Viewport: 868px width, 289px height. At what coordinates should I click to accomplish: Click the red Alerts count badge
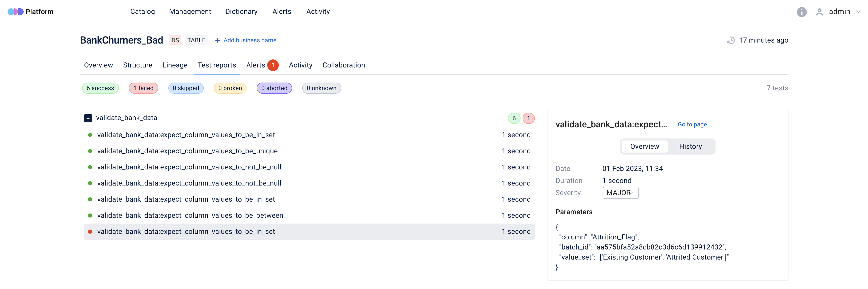click(x=272, y=65)
